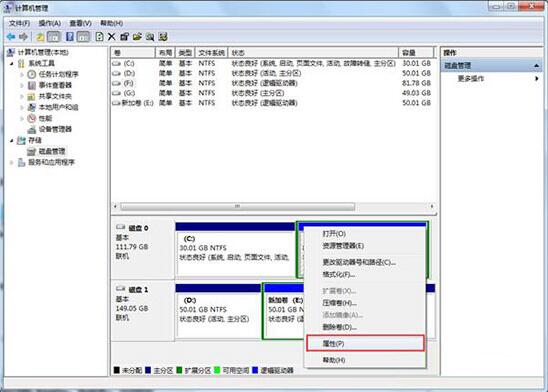Click the Back arrow toolbar icon
The width and height of the screenshot is (548, 392).
[11, 36]
